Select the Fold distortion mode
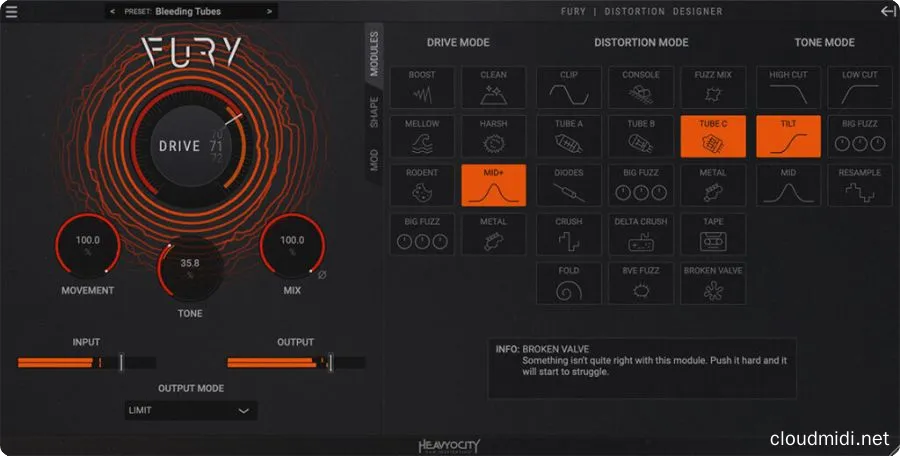 569,284
